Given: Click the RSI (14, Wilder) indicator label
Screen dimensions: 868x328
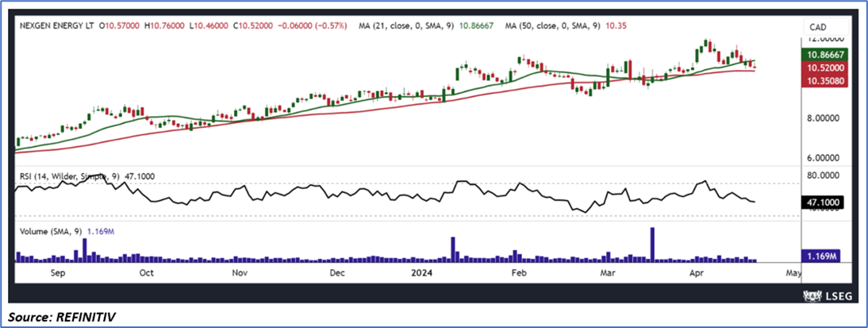Looking at the screenshot, I should pos(86,176).
